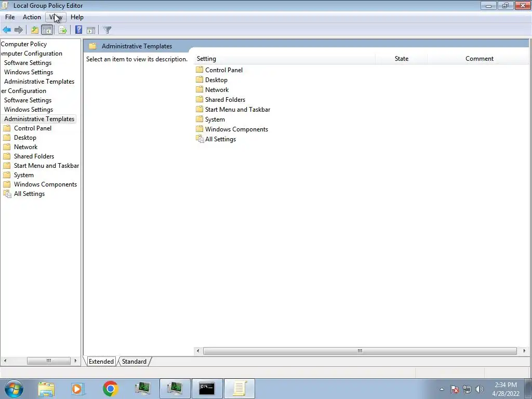Click Control Panel folder icon in settings list
The height and width of the screenshot is (399, 532).
(x=199, y=70)
